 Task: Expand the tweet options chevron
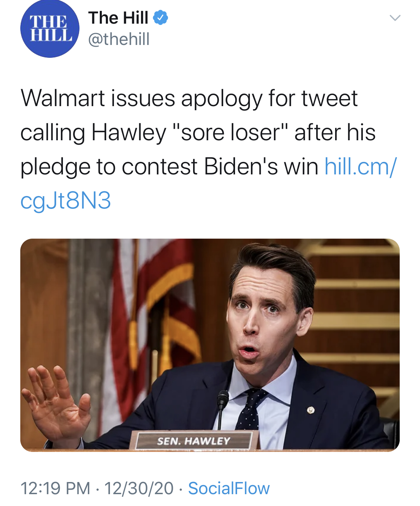395,18
